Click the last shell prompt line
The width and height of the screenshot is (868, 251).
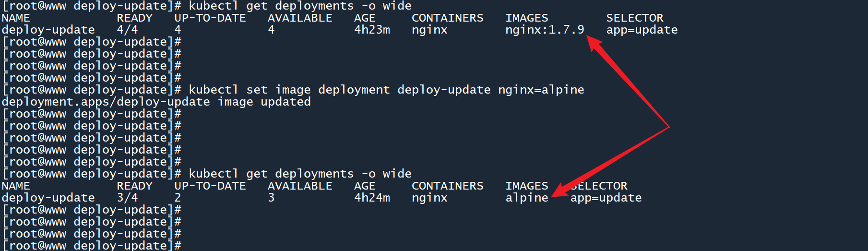click(91, 246)
